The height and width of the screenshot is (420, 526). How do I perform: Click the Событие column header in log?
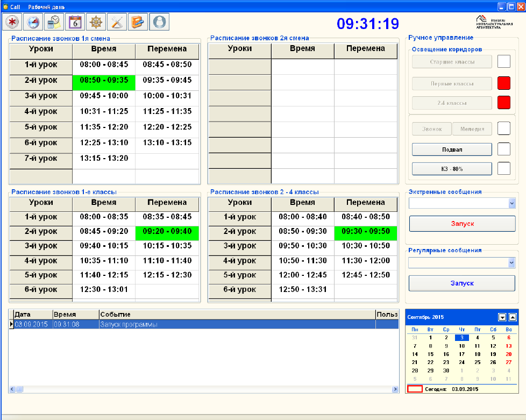[x=237, y=315]
